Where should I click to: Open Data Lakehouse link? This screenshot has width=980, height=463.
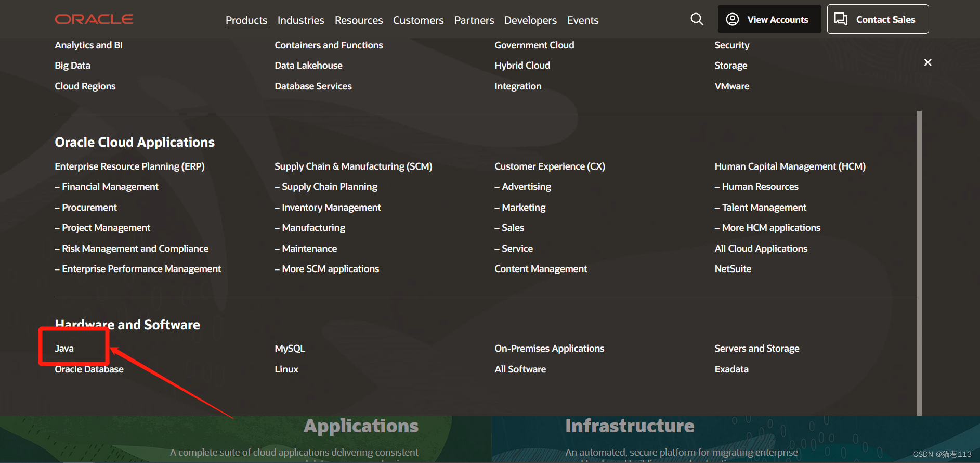click(309, 66)
